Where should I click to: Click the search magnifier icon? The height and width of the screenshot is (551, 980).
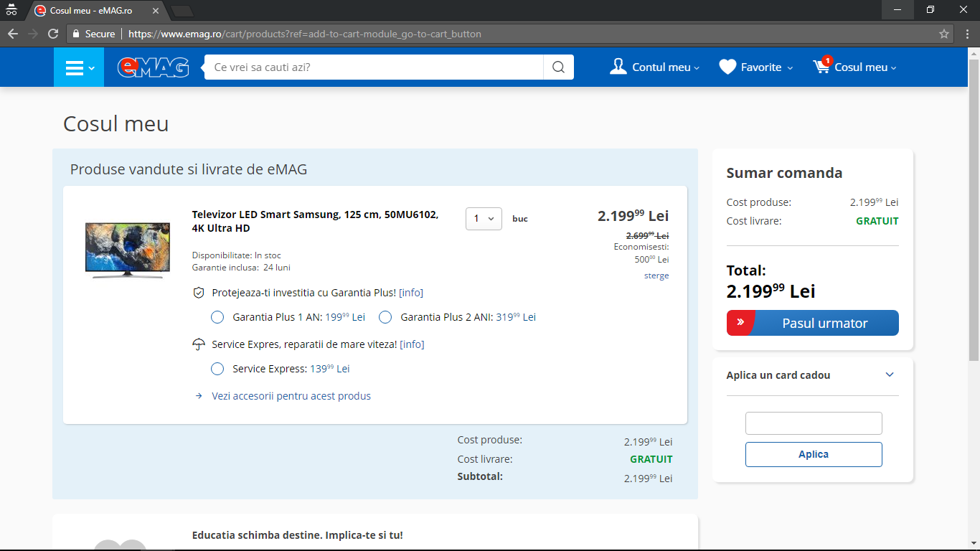click(559, 67)
